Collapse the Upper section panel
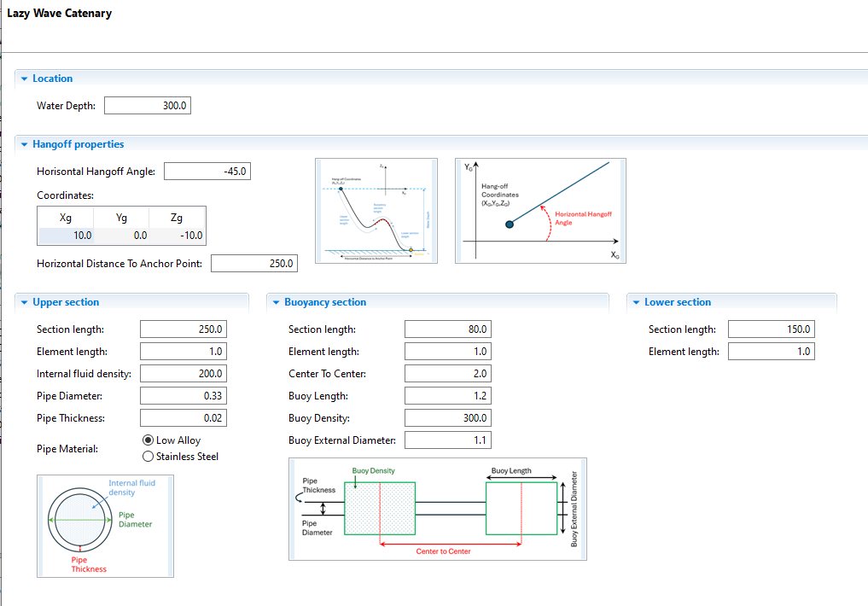Screen dimensions: 868x606 25,302
